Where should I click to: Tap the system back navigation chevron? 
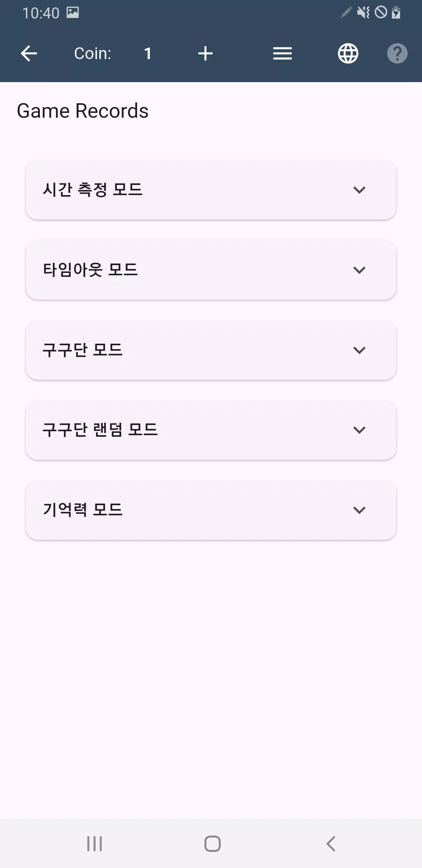(331, 844)
